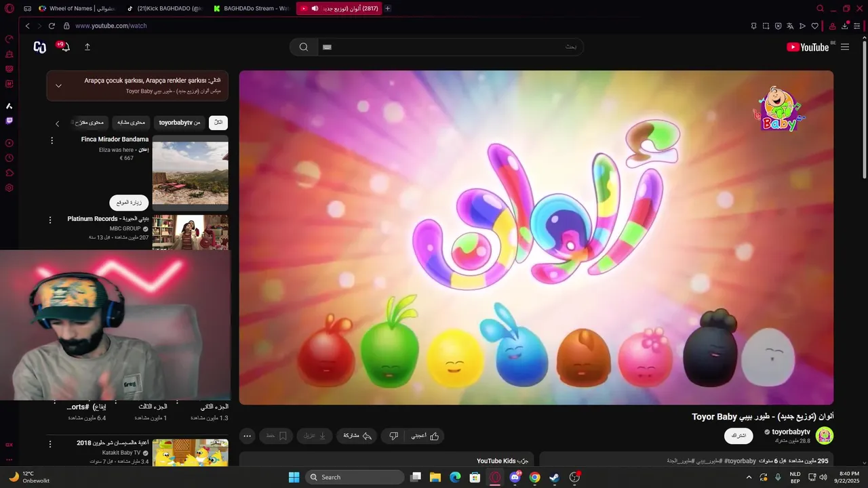Screen dimensions: 868x488
Task: Select the "محتوى مشابه" filter chip
Action: (132, 123)
